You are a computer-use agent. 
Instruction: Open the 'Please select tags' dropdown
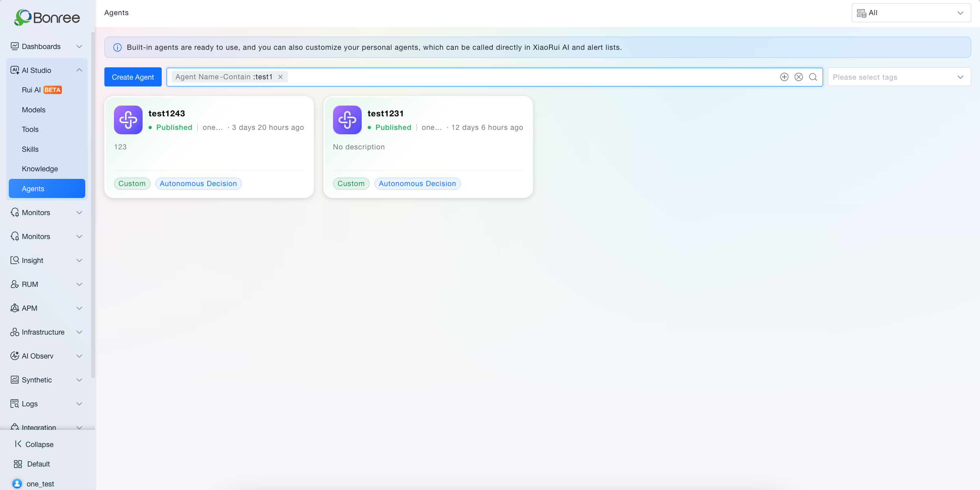click(x=899, y=77)
